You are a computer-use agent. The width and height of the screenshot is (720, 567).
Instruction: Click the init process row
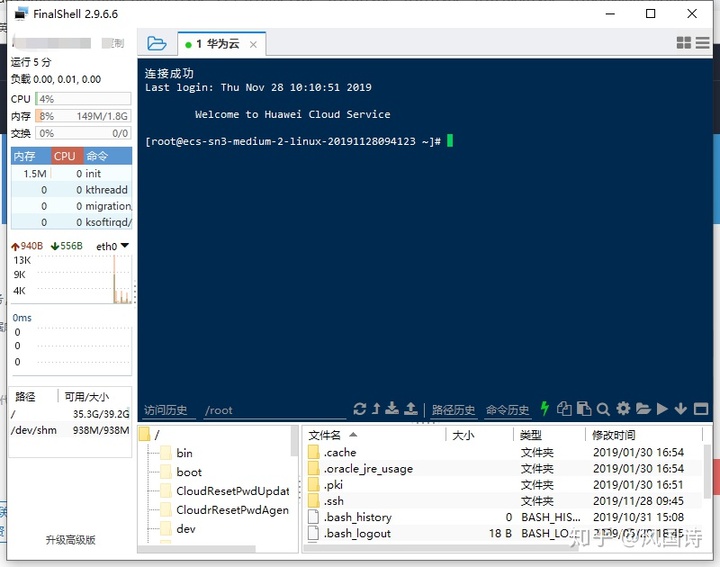[x=72, y=174]
